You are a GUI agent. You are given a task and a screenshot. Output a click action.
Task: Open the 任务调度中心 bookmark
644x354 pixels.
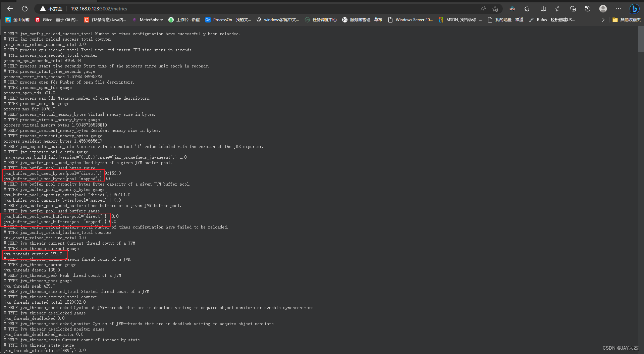click(321, 20)
